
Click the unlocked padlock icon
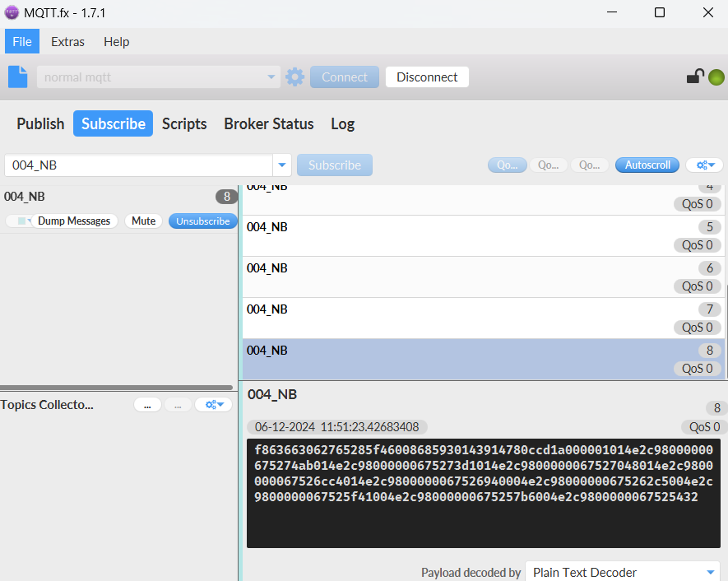[x=695, y=77]
